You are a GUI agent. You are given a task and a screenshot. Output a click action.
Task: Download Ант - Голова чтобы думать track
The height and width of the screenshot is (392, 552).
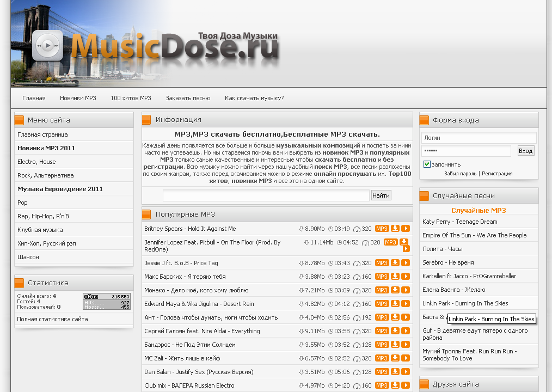point(395,317)
